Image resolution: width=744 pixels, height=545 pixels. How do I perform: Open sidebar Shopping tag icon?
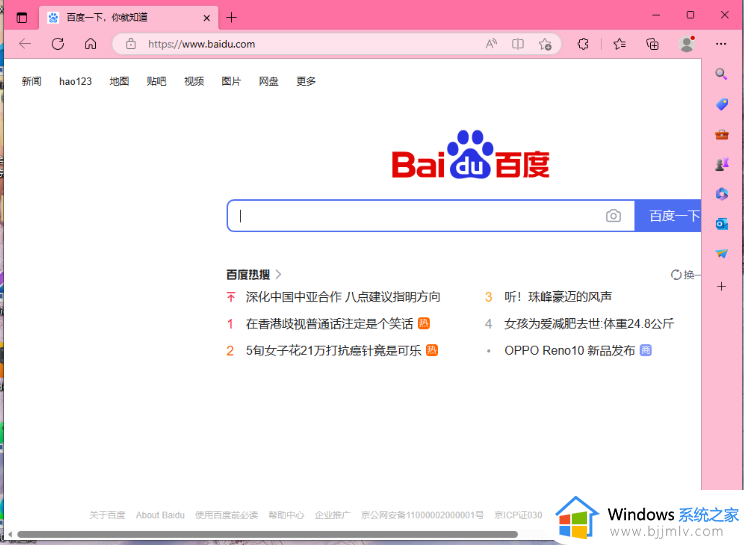[722, 104]
